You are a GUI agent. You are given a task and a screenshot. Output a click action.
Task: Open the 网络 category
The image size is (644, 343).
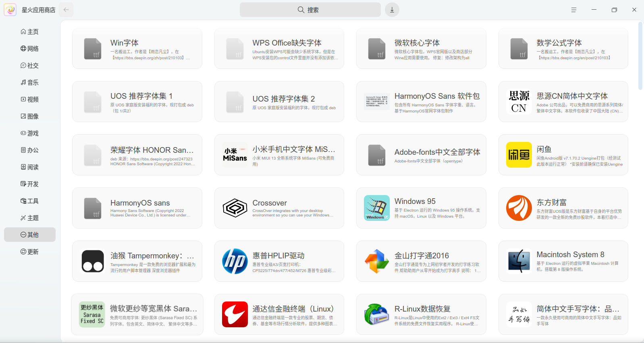(x=30, y=48)
